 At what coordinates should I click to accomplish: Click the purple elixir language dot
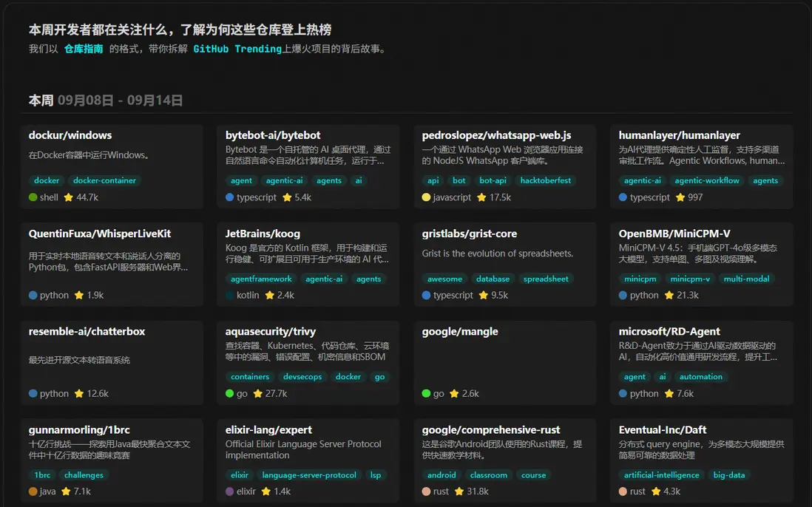tap(230, 491)
